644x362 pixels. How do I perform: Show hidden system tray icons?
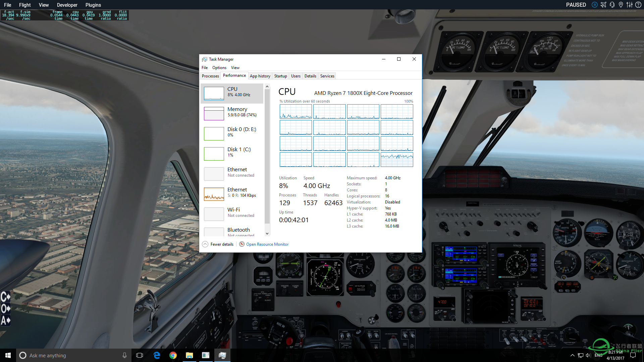pos(573,355)
